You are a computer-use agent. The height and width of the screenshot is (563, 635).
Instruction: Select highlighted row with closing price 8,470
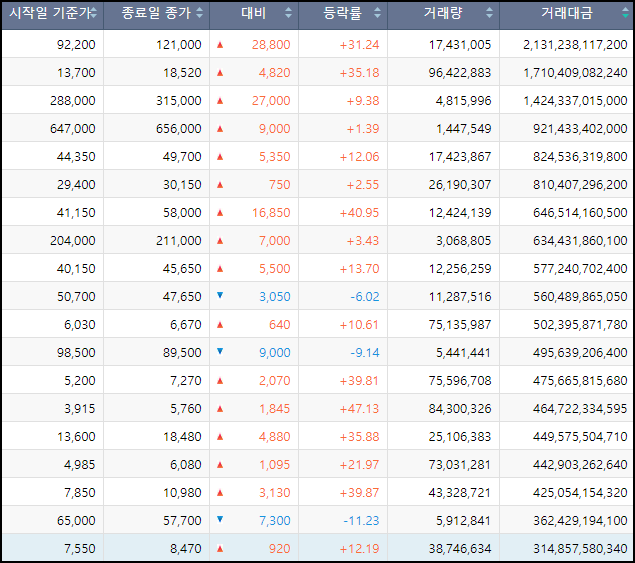point(318,548)
